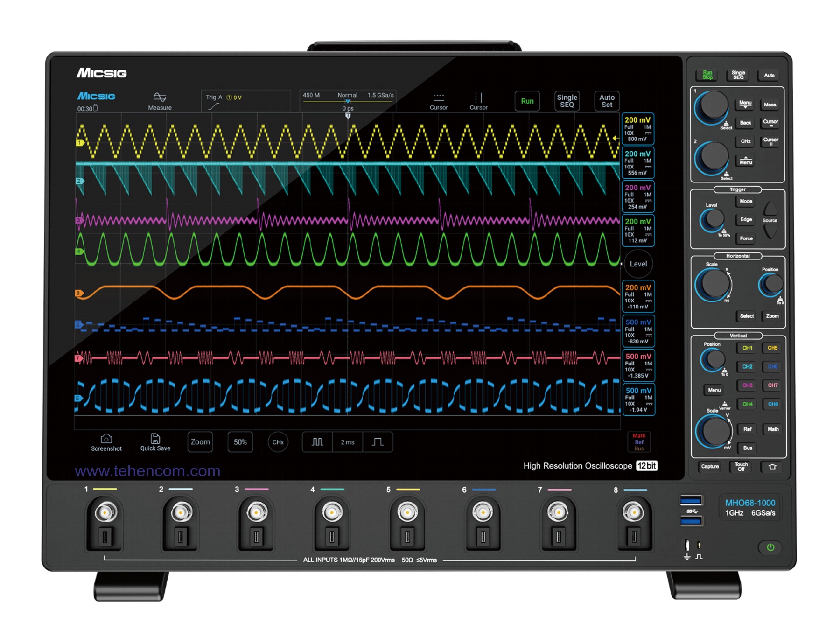
Task: Open the channel 8 200 mV -110 mV settings box
Action: click(638, 296)
